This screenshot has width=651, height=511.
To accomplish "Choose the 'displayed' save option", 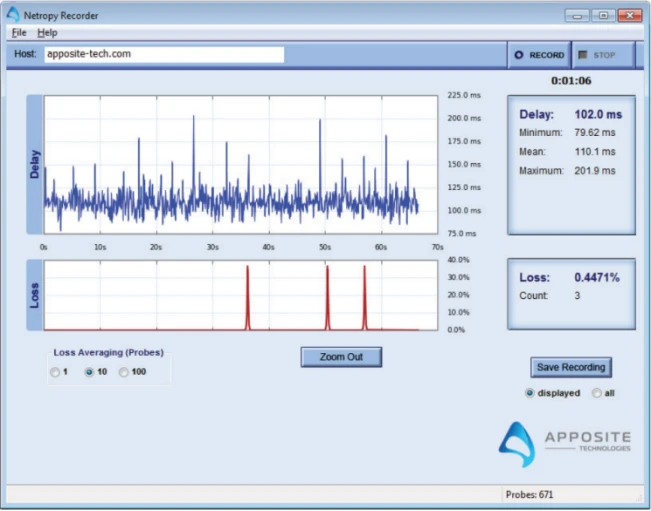I will [x=530, y=393].
